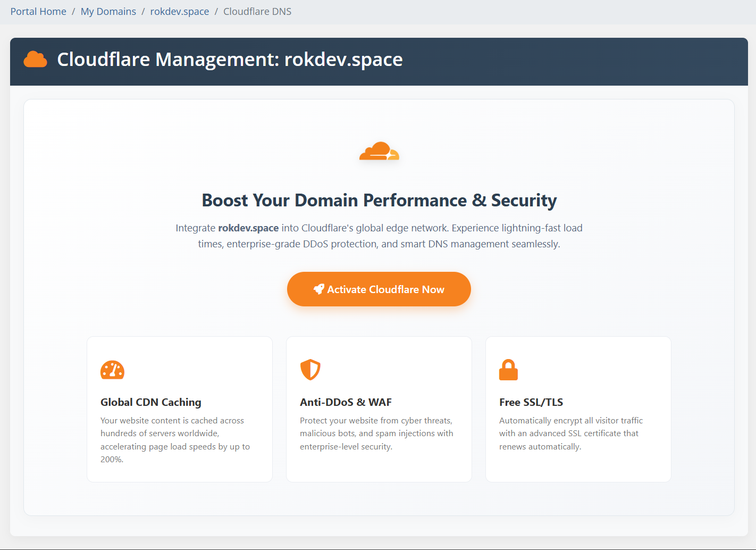Navigate to My Domains via breadcrumb
756x550 pixels.
(108, 11)
